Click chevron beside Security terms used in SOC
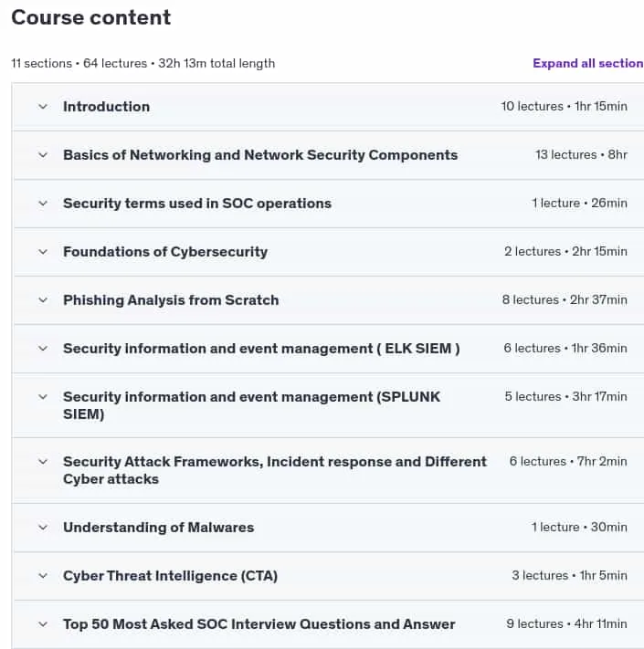The image size is (644, 649). (x=43, y=204)
